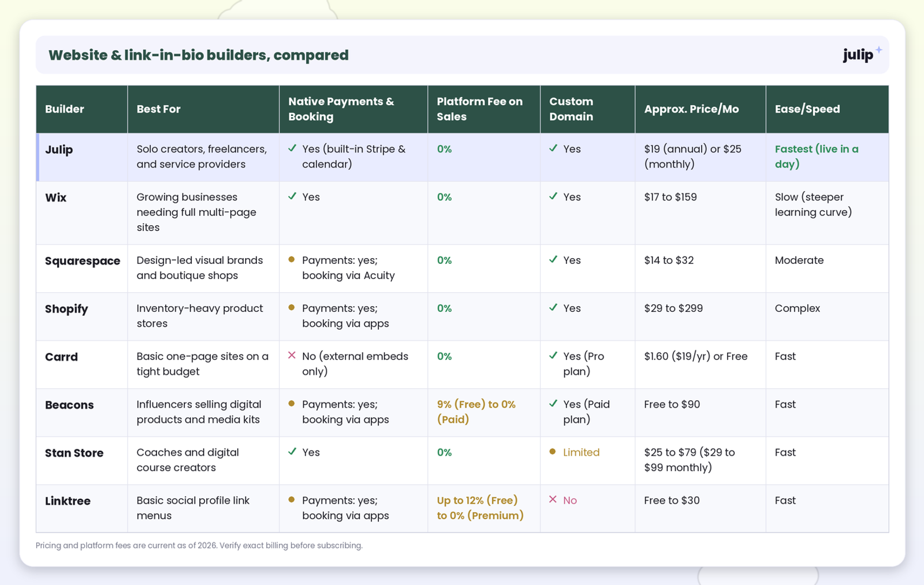This screenshot has height=585, width=924.
Task: Click the checkmark beside Julip's built-in Stripe & calendar
Action: tap(292, 148)
